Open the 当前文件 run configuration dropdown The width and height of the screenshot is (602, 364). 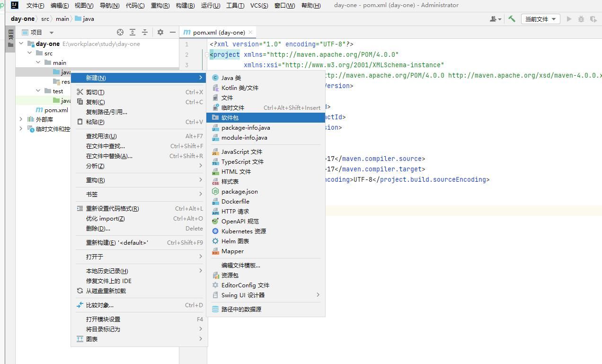pyautogui.click(x=540, y=19)
